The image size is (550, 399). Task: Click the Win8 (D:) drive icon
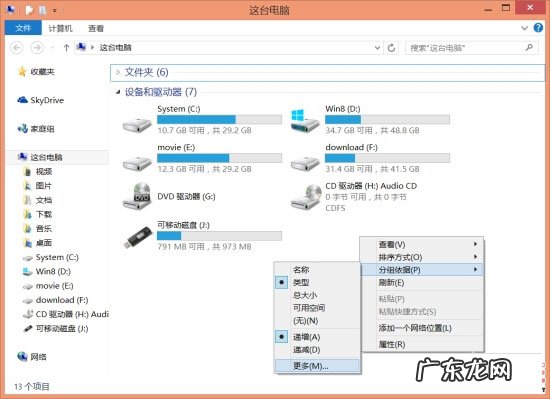[305, 120]
